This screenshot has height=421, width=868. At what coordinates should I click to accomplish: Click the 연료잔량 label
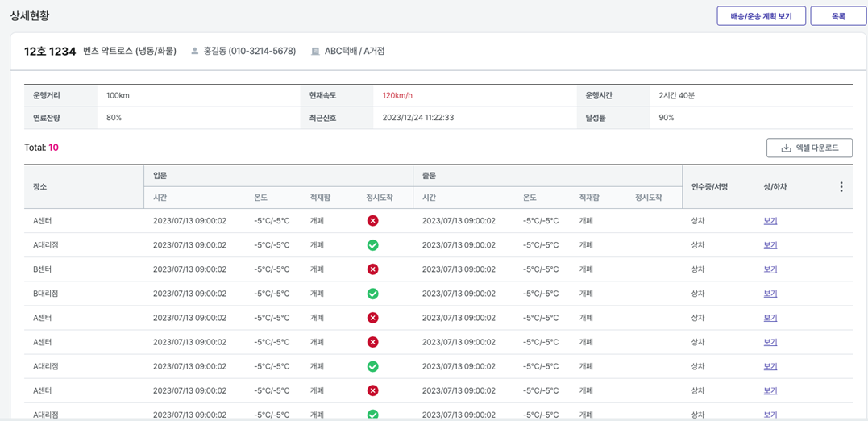pyautogui.click(x=47, y=118)
